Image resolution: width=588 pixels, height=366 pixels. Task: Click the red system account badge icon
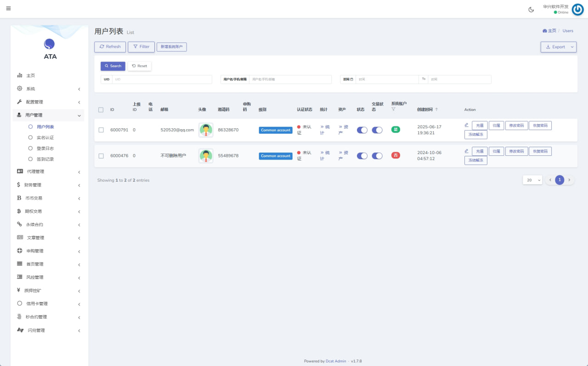coord(396,155)
